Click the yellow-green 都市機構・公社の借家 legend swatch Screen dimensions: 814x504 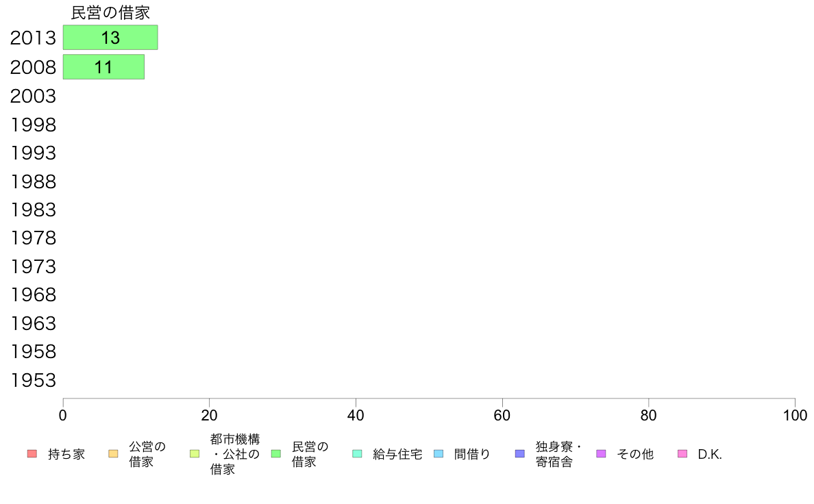(195, 453)
